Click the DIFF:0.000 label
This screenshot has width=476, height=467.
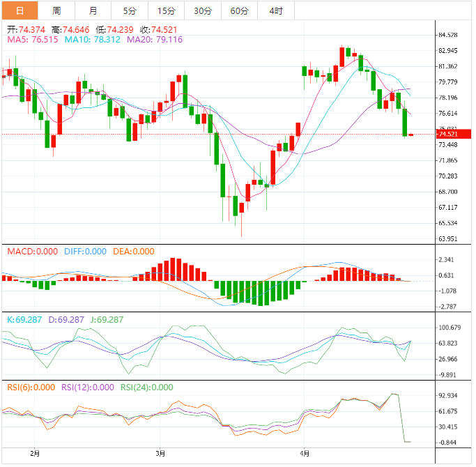pos(85,252)
